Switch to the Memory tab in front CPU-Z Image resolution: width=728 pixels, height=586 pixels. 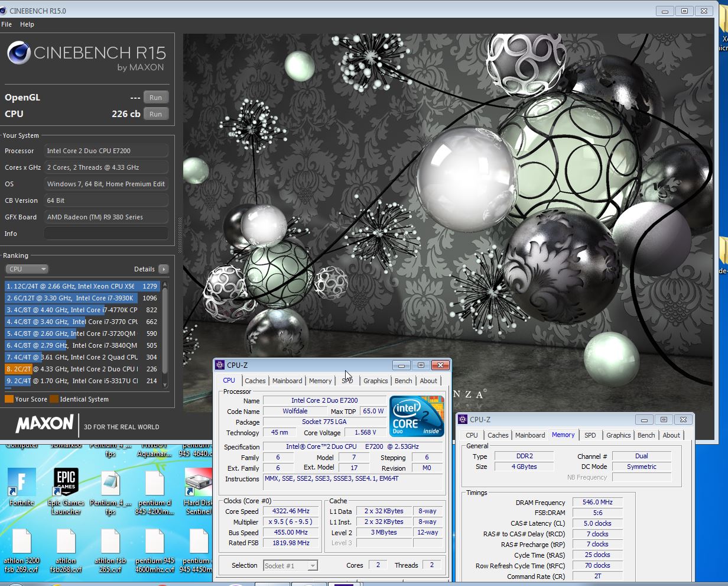click(320, 381)
